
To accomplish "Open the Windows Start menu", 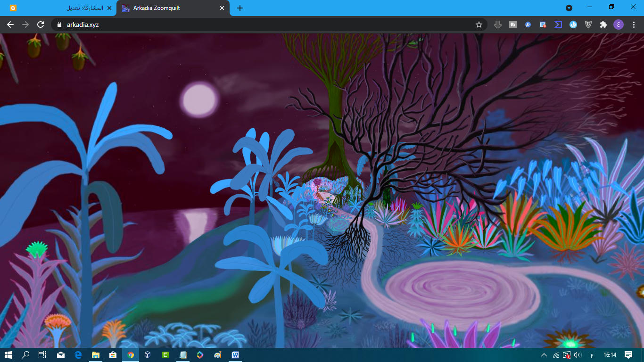I will coord(8,355).
